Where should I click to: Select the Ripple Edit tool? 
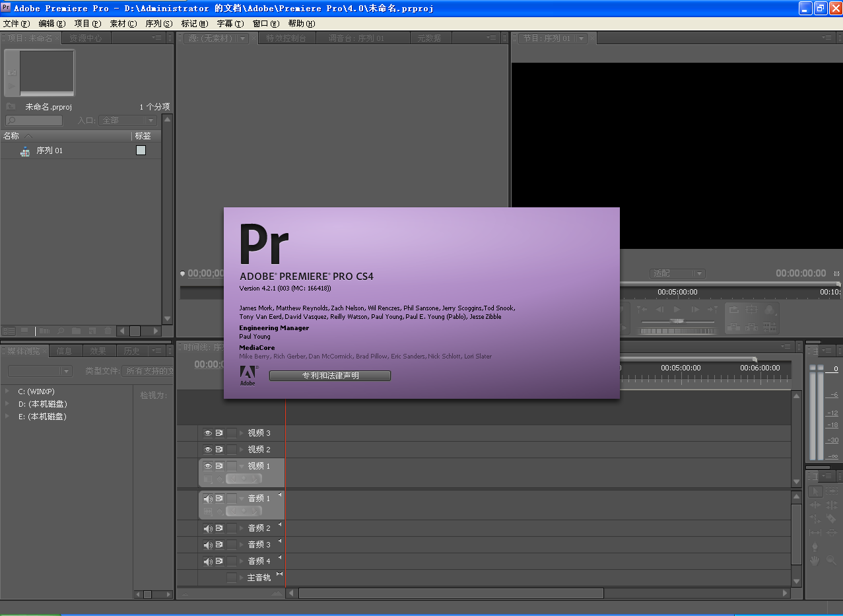pos(815,505)
